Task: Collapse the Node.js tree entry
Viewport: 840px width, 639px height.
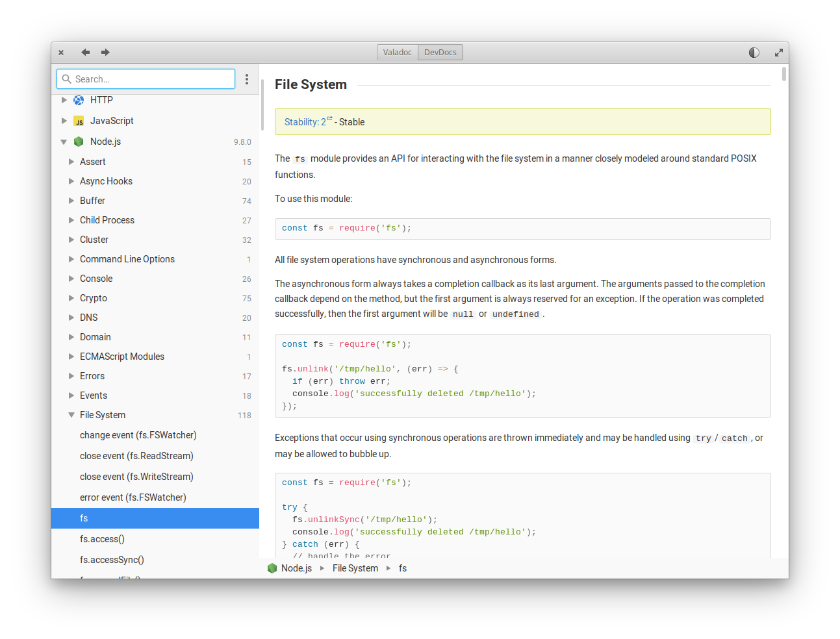Action: 64,142
